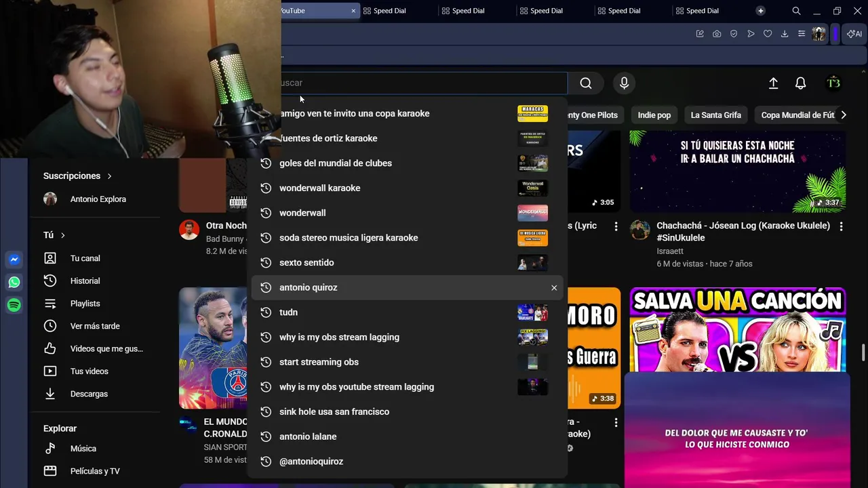Select the La Santa Grifa filter chip

point(715,115)
